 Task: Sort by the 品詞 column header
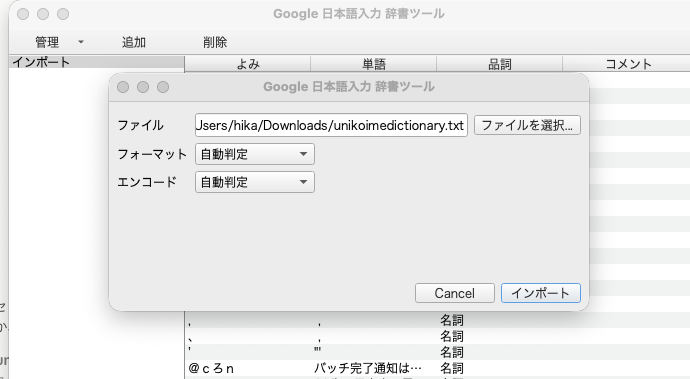click(x=499, y=64)
